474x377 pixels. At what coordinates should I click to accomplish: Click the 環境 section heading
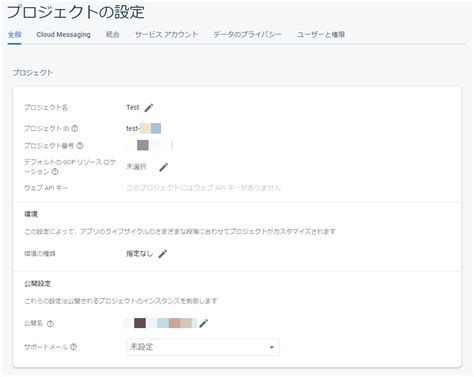pyautogui.click(x=31, y=214)
